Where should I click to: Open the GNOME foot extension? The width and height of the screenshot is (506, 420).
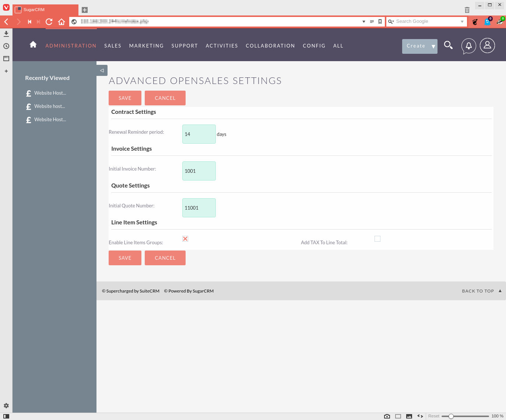click(x=475, y=22)
